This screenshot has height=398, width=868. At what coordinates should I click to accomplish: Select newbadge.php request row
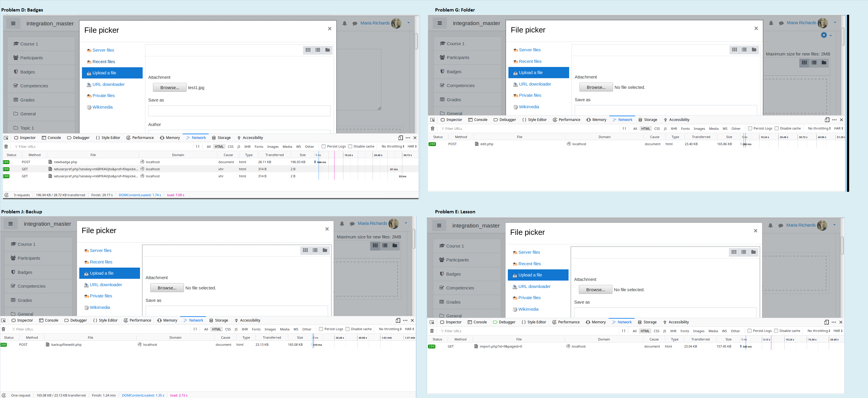click(x=211, y=162)
